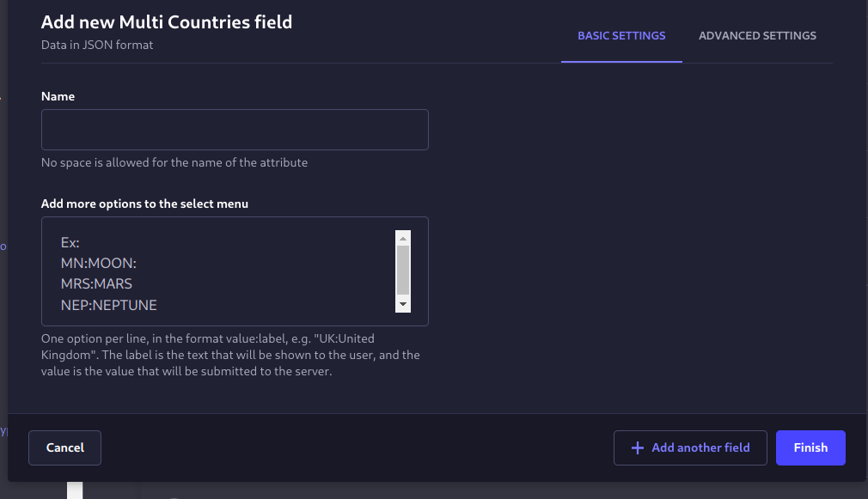
Task: Click the Finish button
Action: pos(810,447)
